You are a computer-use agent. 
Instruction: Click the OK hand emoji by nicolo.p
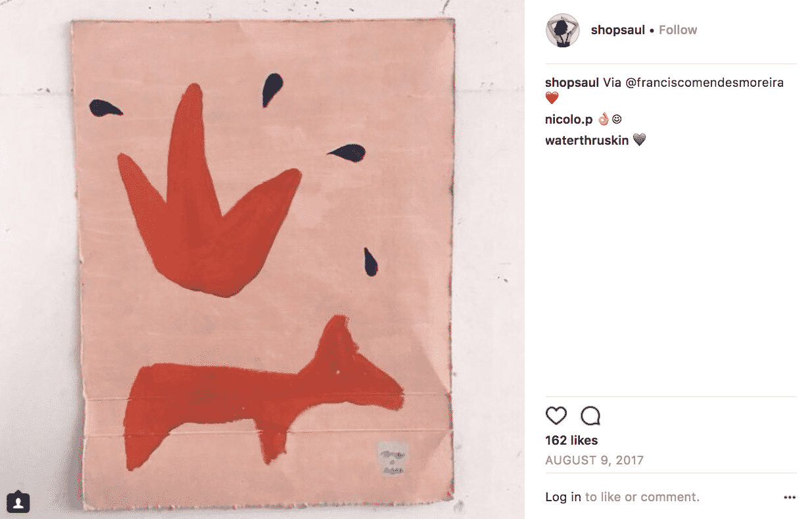point(602,119)
